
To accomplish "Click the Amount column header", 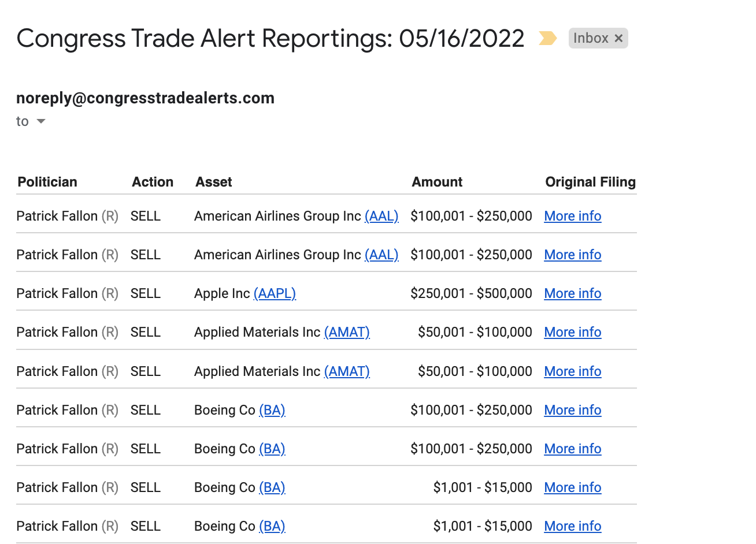I will pos(437,182).
